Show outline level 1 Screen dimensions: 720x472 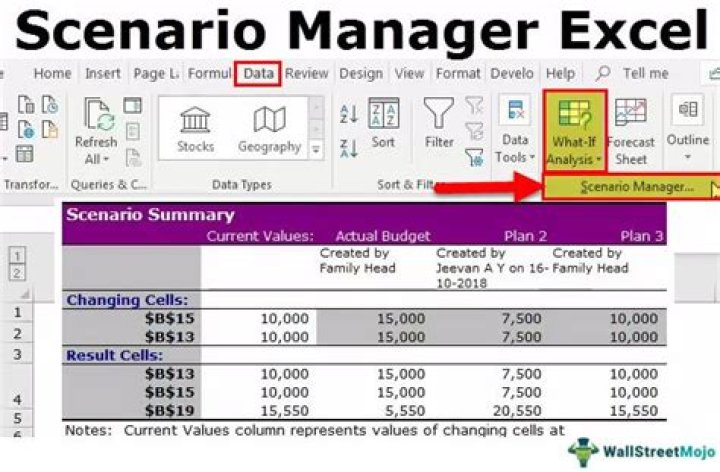pos(17,255)
